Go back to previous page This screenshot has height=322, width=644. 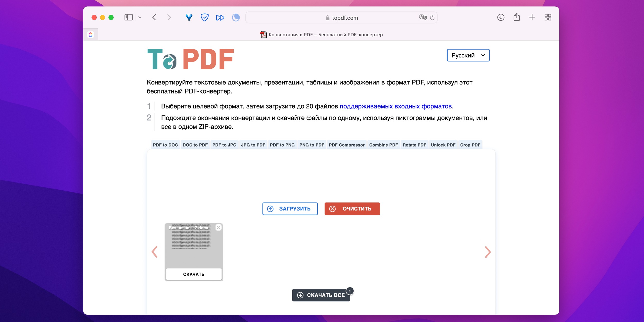pyautogui.click(x=154, y=17)
